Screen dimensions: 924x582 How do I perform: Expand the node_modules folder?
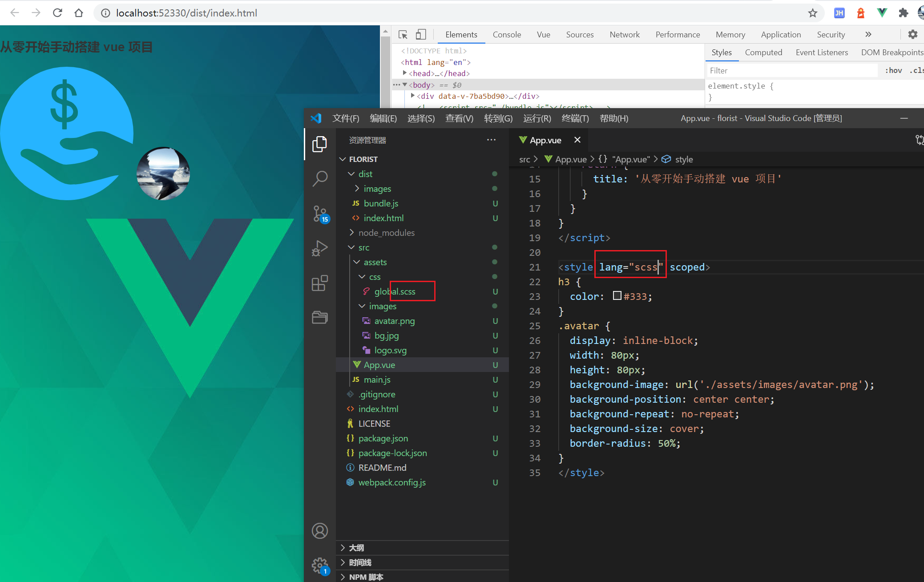coord(386,233)
